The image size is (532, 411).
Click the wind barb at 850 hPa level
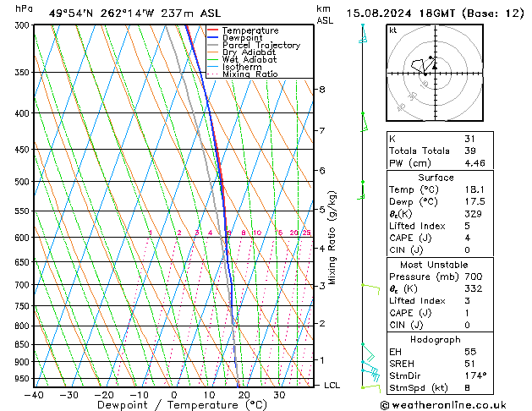(x=368, y=353)
